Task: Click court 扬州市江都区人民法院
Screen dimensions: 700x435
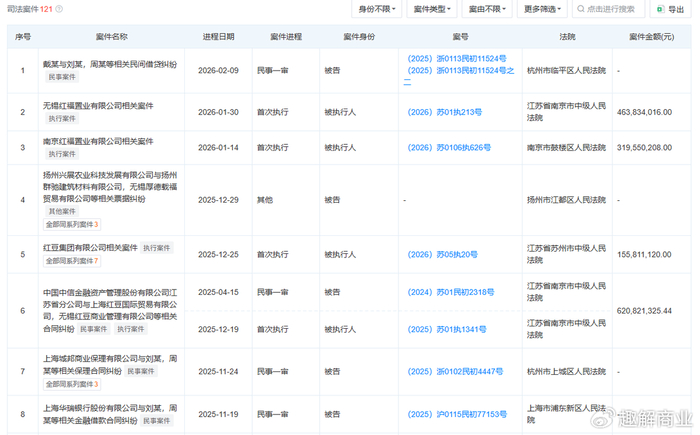Action: 567,200
